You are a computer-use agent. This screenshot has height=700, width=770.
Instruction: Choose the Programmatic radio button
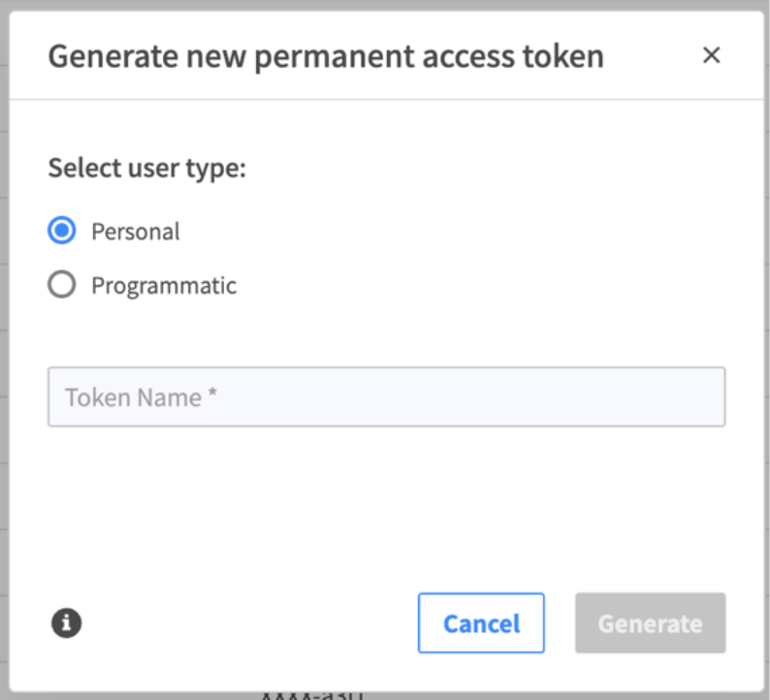[x=62, y=286]
